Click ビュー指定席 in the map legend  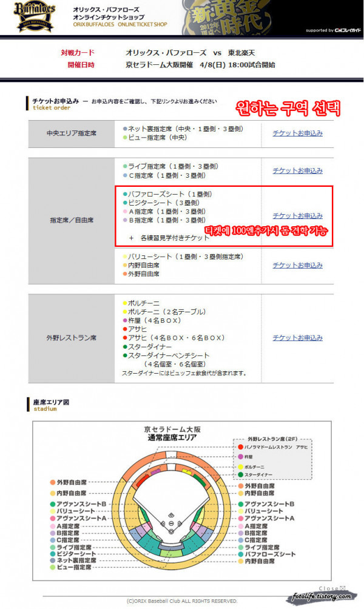70,567
